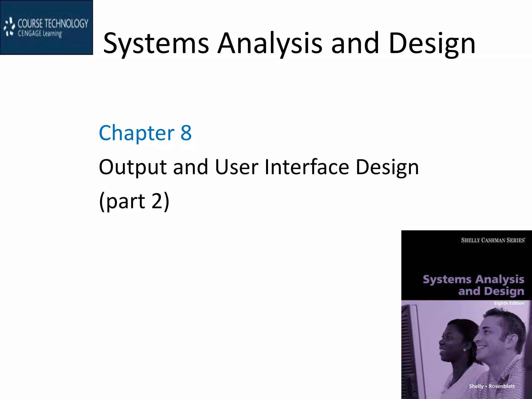532x399 pixels.
Task: Click the dotted swirl icon in logo
Action: tap(9, 26)
